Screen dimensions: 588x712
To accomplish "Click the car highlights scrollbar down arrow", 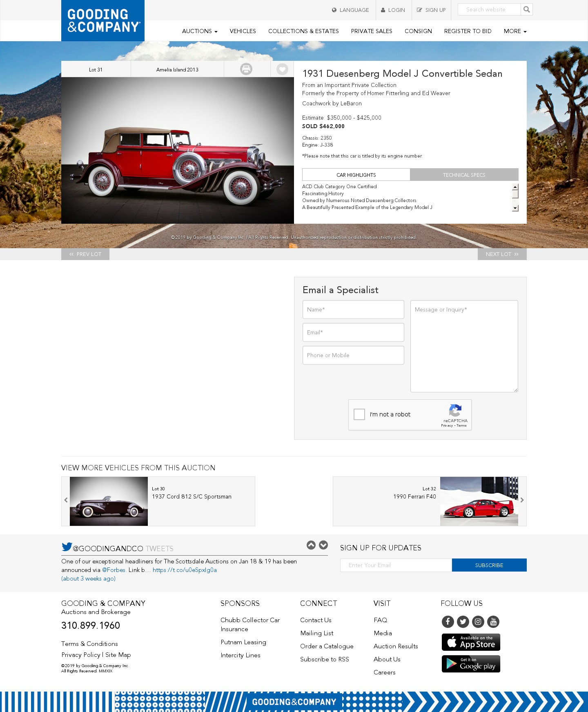I will (x=515, y=208).
